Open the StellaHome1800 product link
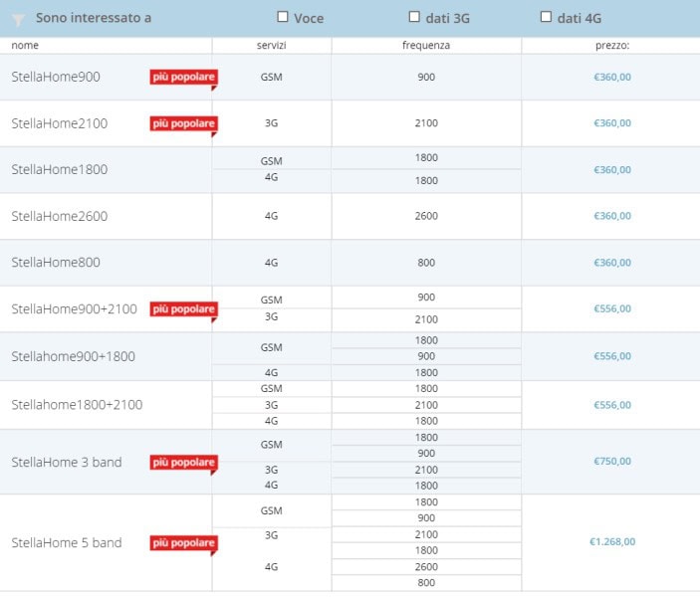 [59, 170]
